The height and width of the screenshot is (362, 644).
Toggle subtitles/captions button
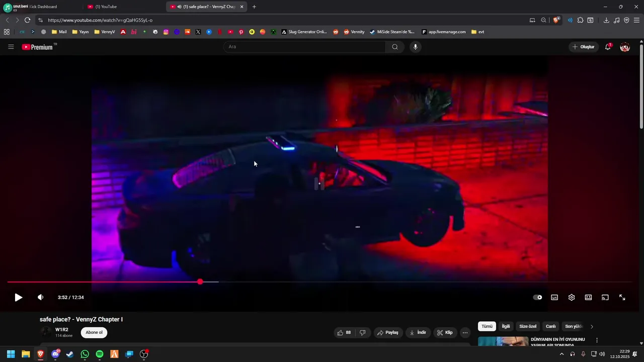coord(554,297)
